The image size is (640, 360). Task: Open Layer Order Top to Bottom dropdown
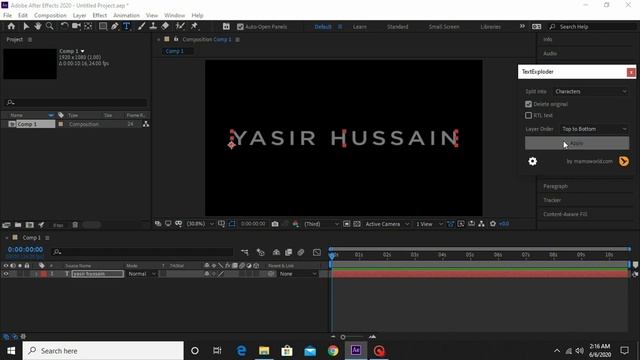click(594, 129)
